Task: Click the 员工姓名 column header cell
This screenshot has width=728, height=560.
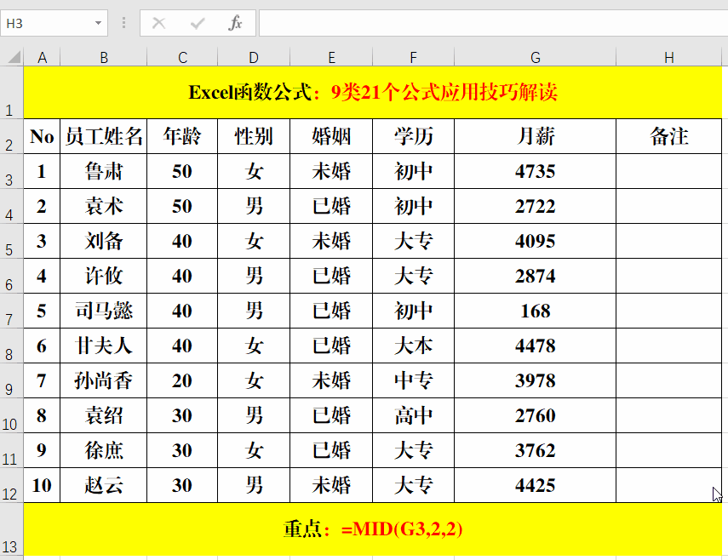Action: (x=104, y=136)
